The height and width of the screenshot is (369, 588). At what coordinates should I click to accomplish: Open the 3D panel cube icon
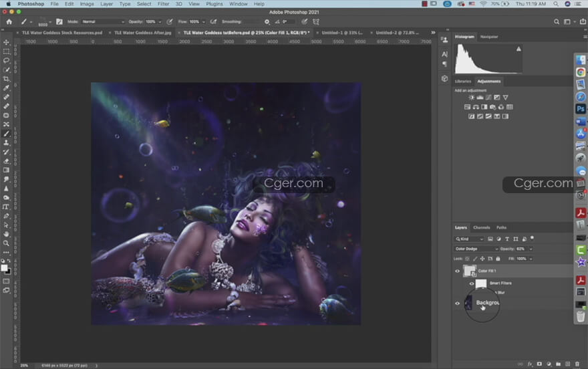pos(444,78)
